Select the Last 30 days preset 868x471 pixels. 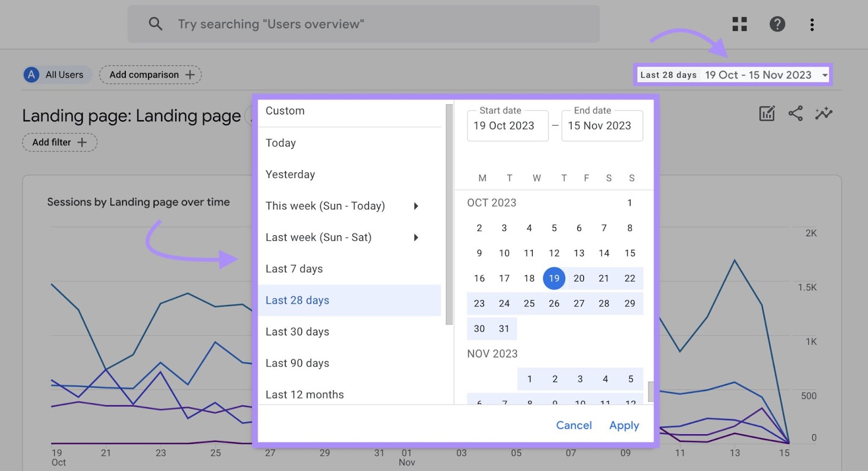click(x=349, y=332)
